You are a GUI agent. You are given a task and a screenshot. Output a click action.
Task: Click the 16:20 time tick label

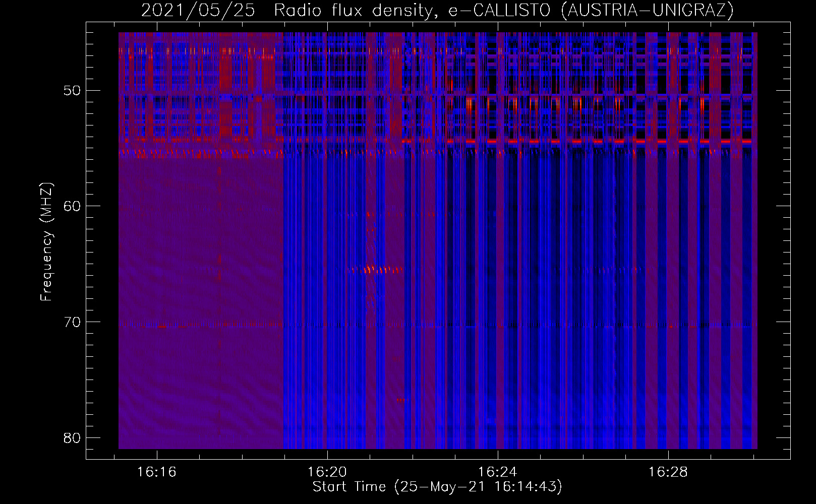tap(327, 472)
